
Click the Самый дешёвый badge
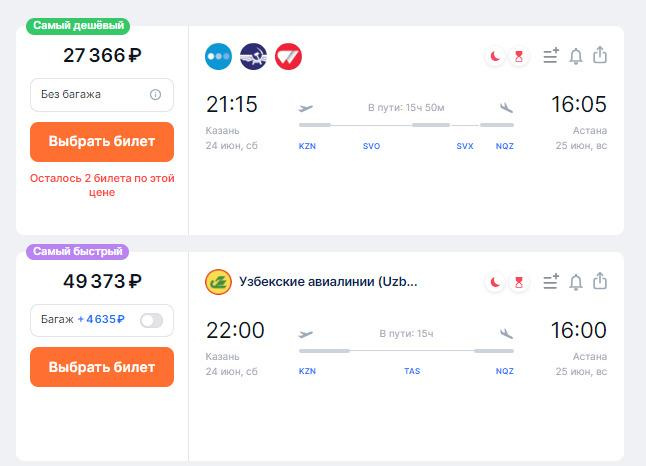tap(80, 25)
